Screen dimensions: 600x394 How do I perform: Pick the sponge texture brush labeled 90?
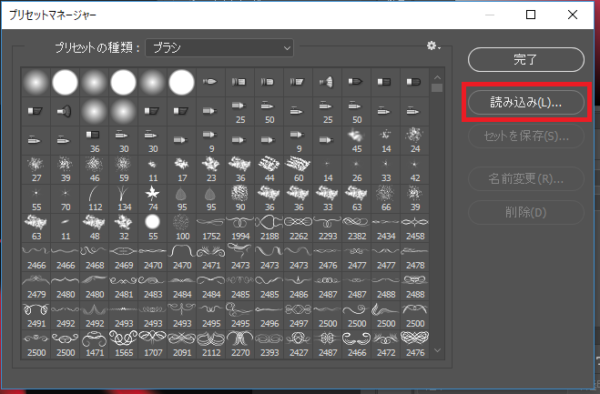coord(240,199)
